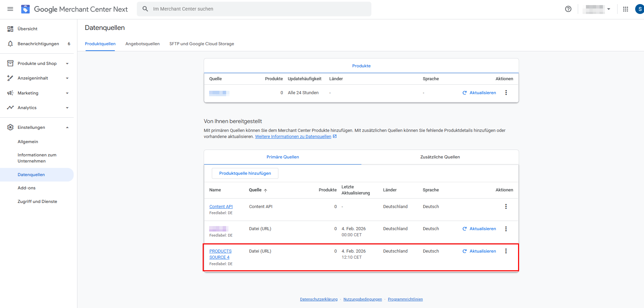Open the Datenschutzerklärung footer link
This screenshot has height=308, width=644.
[319, 300]
